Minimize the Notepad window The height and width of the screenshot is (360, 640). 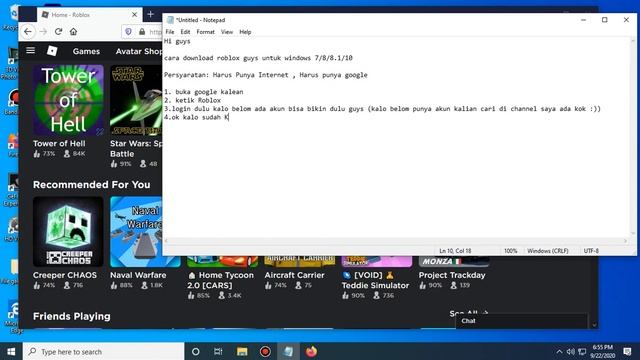point(583,20)
